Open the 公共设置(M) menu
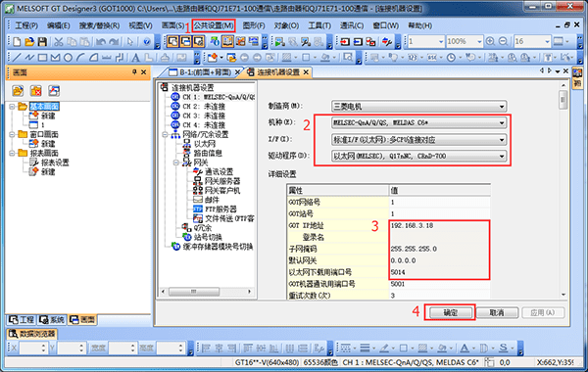 (214, 25)
